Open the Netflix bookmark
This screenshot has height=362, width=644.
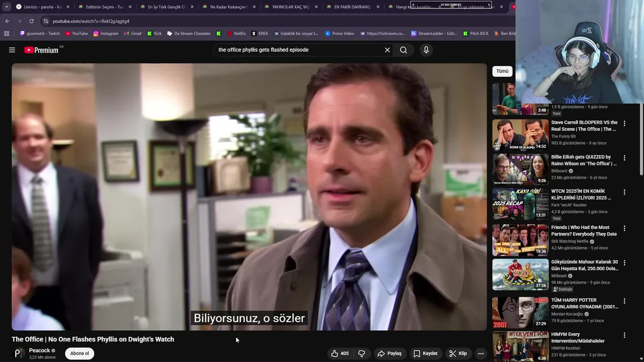[x=236, y=34]
